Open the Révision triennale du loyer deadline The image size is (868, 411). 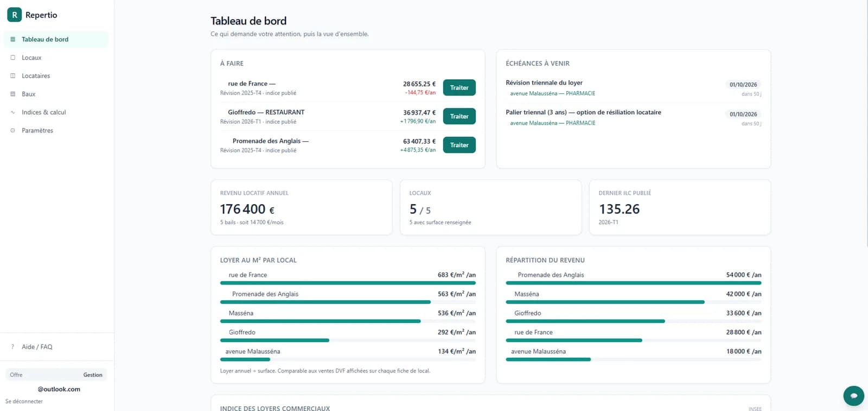pos(633,88)
